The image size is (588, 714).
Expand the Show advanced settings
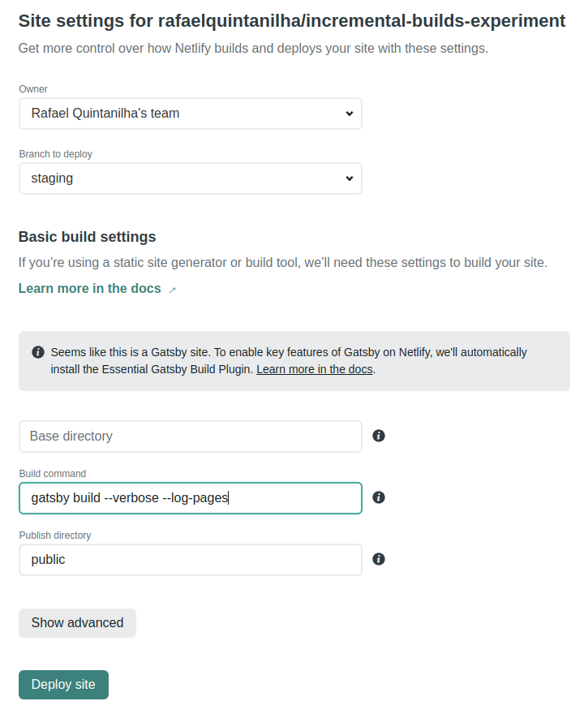(77, 623)
